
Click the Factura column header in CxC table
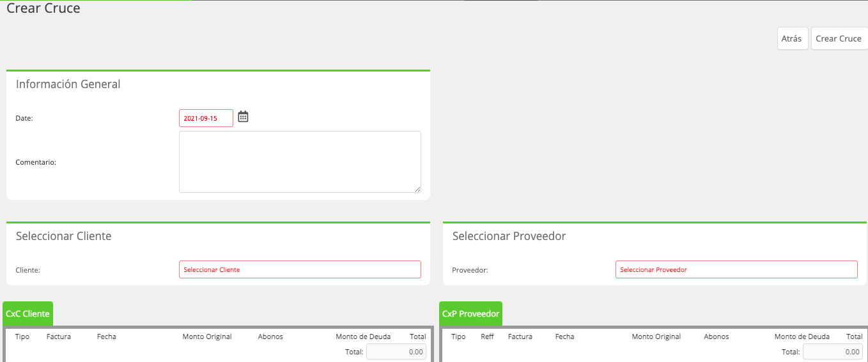pos(59,336)
